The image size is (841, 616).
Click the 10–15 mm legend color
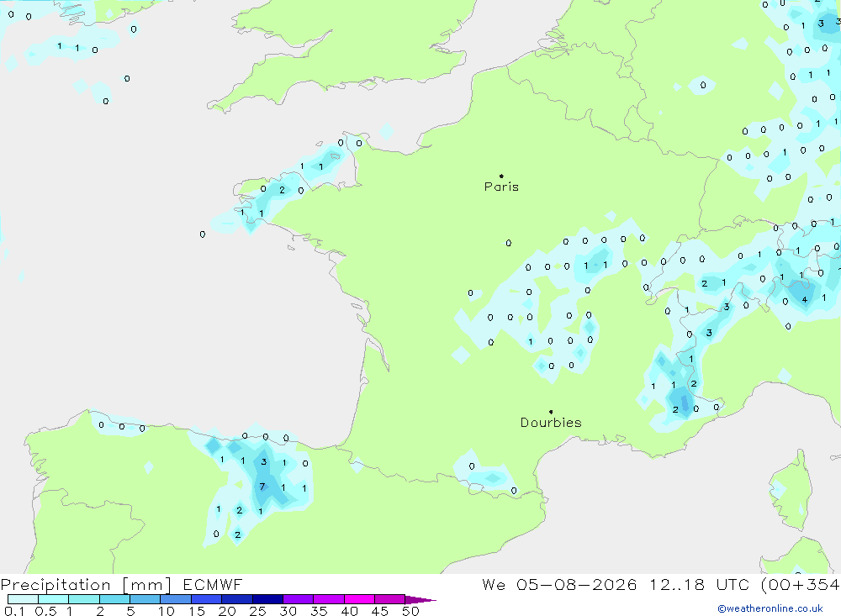[x=176, y=599]
